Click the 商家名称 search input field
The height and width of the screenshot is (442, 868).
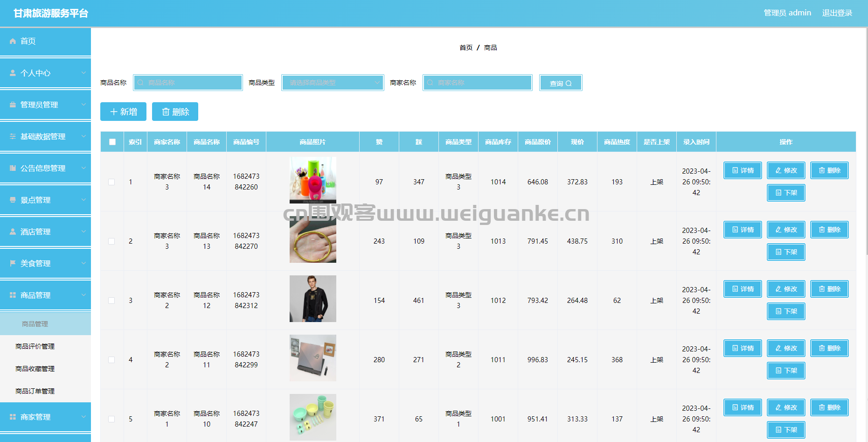point(478,83)
